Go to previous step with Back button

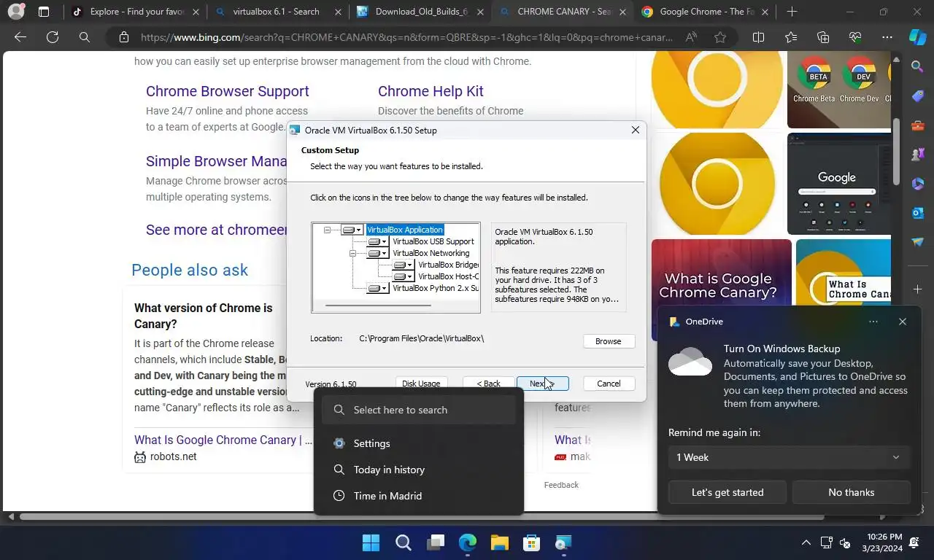pyautogui.click(x=488, y=384)
